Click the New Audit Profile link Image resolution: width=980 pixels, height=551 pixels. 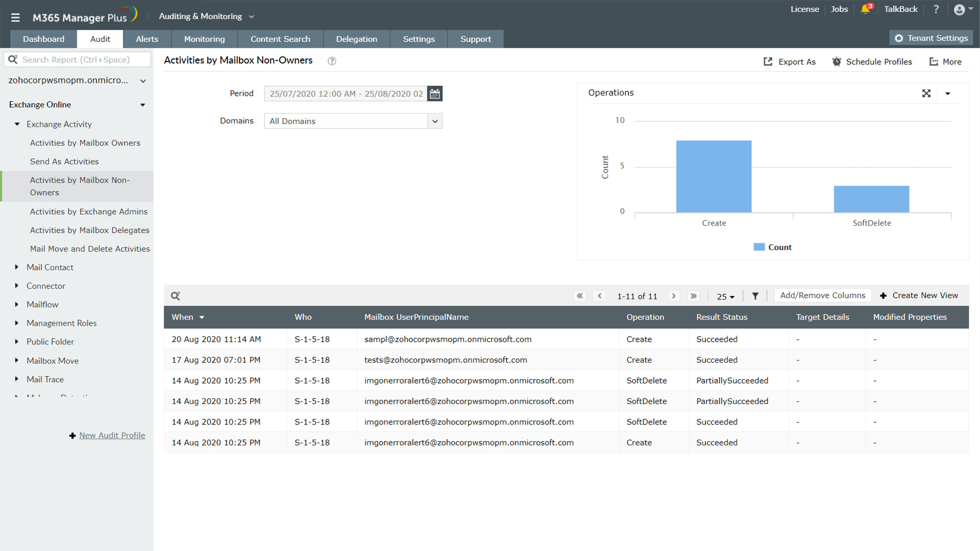(112, 435)
